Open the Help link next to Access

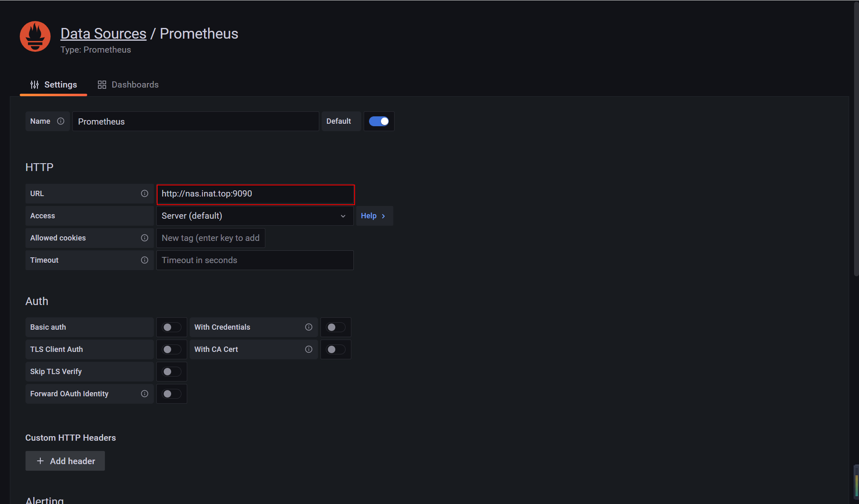(374, 216)
